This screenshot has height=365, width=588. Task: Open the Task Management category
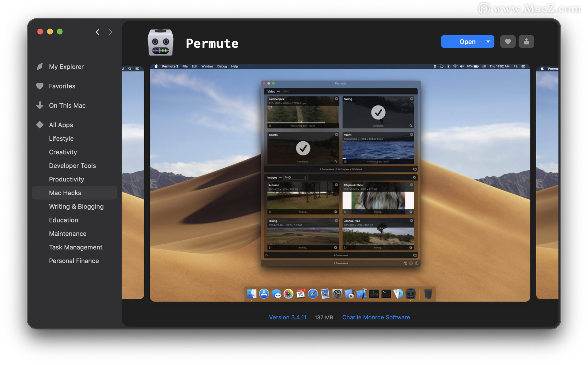pyautogui.click(x=76, y=247)
